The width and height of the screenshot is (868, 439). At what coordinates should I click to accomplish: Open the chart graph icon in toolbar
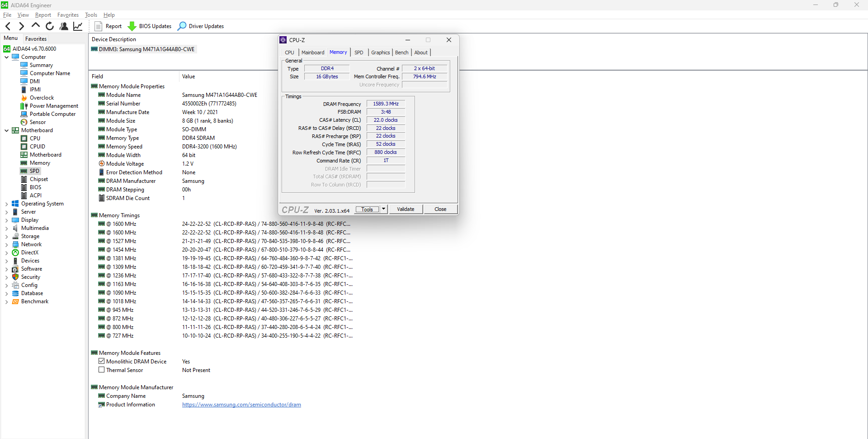tap(78, 26)
